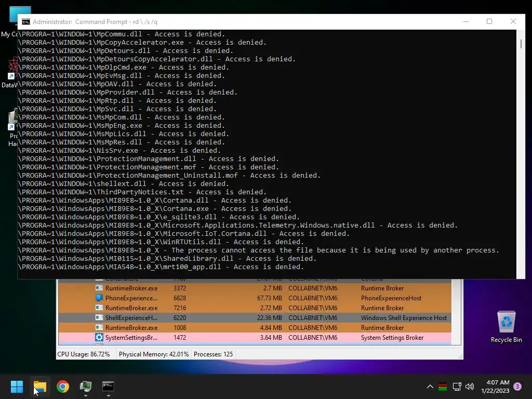This screenshot has width=532, height=399.
Task: Open network status tray icon
Action: pos(457,387)
